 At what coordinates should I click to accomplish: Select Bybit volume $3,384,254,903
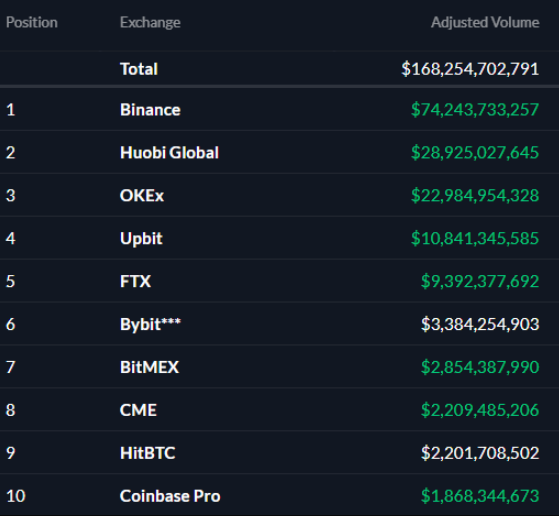480,325
